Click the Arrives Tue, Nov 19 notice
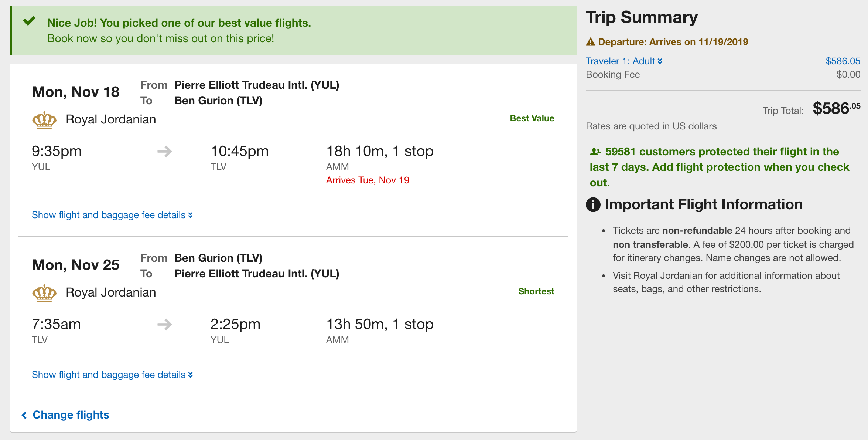Screen dimensions: 868x440 point(368,180)
